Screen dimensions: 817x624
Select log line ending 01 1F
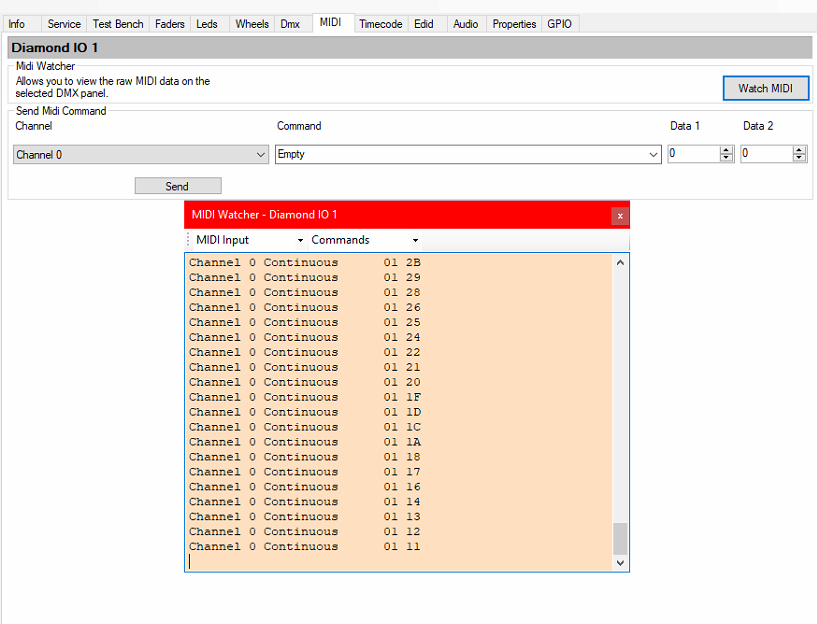coord(305,397)
